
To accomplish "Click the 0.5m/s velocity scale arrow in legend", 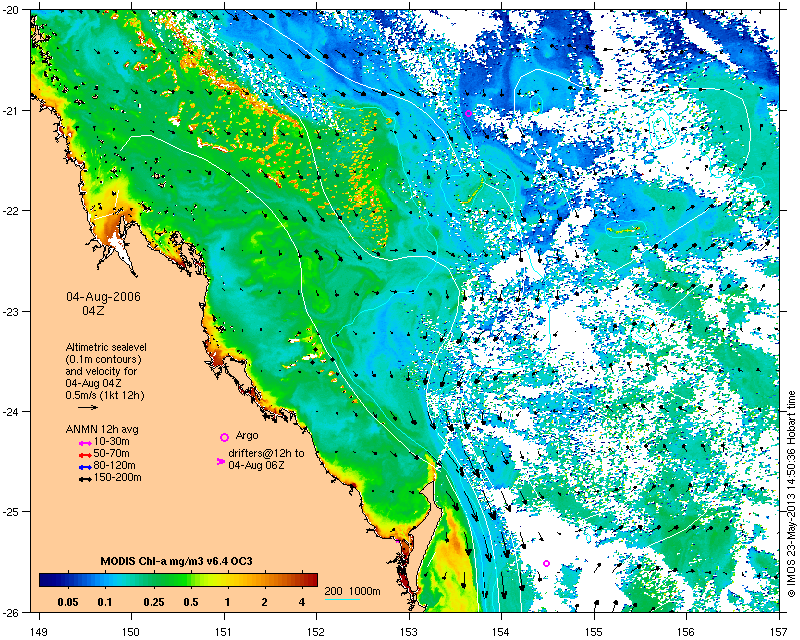I will [x=88, y=407].
